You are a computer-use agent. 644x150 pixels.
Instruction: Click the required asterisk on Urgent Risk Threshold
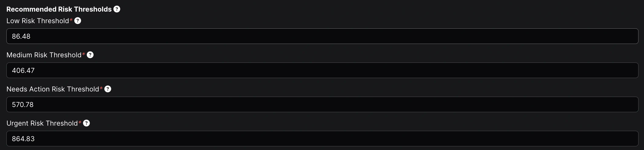80,123
